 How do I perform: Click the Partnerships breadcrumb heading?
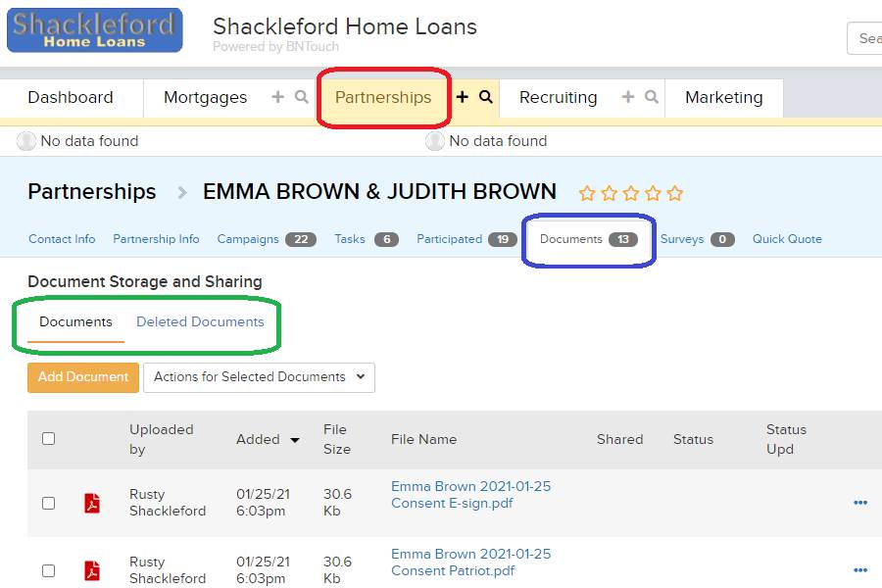[92, 192]
